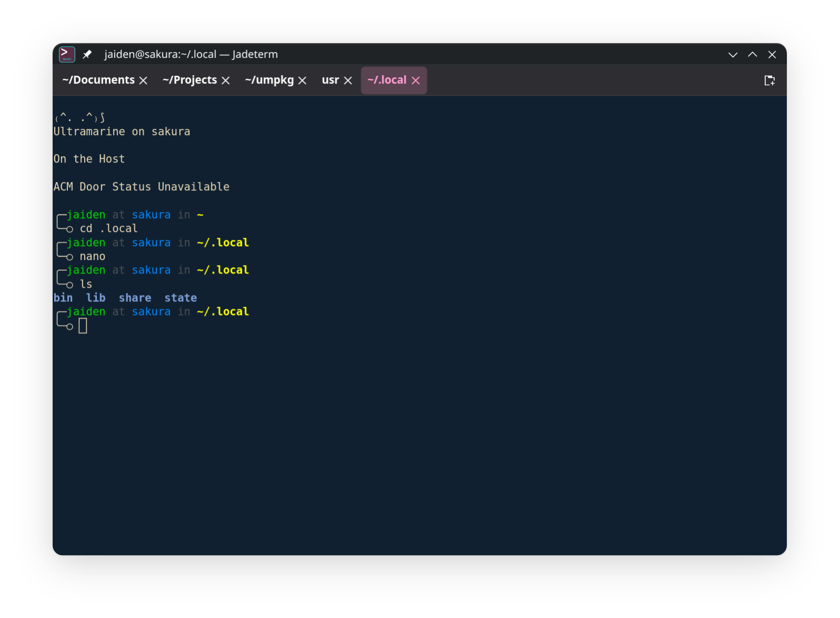Toggle the pin window icon
Screen dimensions: 840x618
pyautogui.click(x=87, y=54)
